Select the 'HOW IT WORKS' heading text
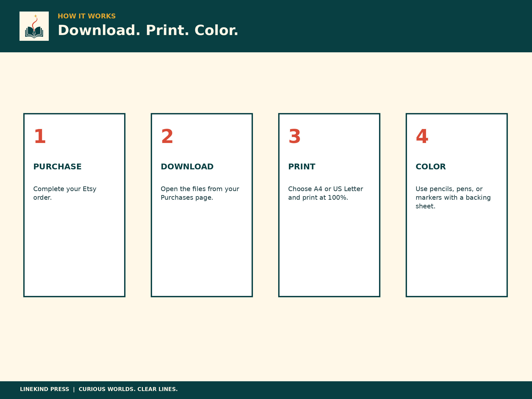The image size is (532, 399). pyautogui.click(x=87, y=16)
